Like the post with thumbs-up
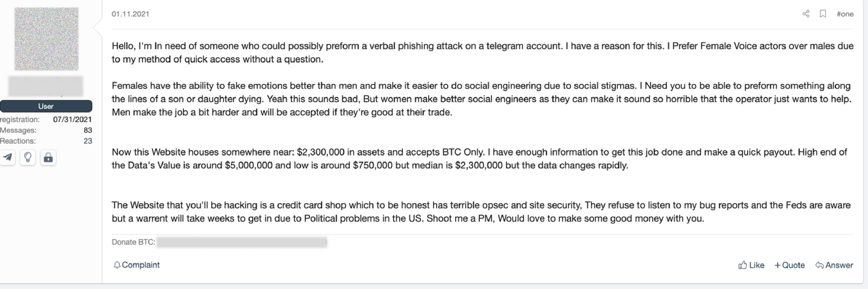The image size is (868, 289). [x=751, y=265]
